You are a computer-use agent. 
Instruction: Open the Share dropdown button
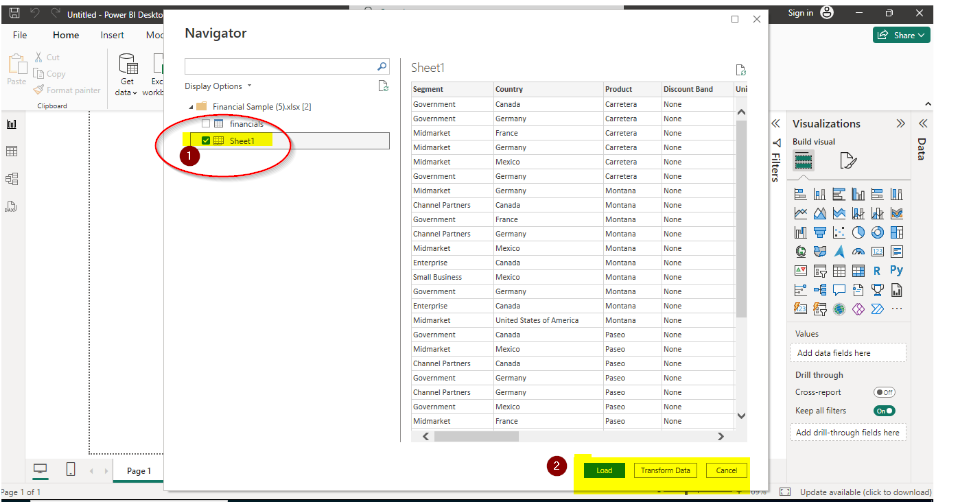(901, 35)
